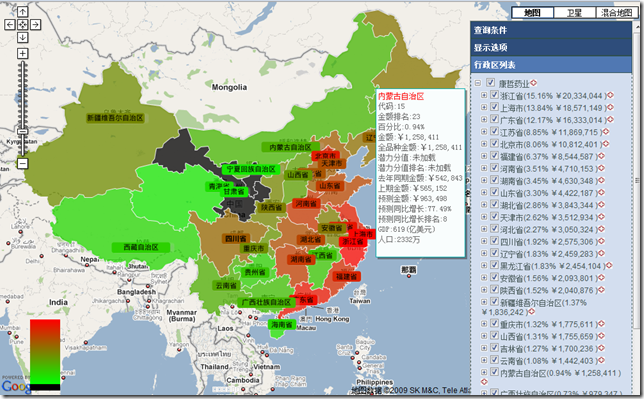Click the zoom slider track above the handle
The height and width of the screenshot is (399, 644).
pyautogui.click(x=23, y=95)
